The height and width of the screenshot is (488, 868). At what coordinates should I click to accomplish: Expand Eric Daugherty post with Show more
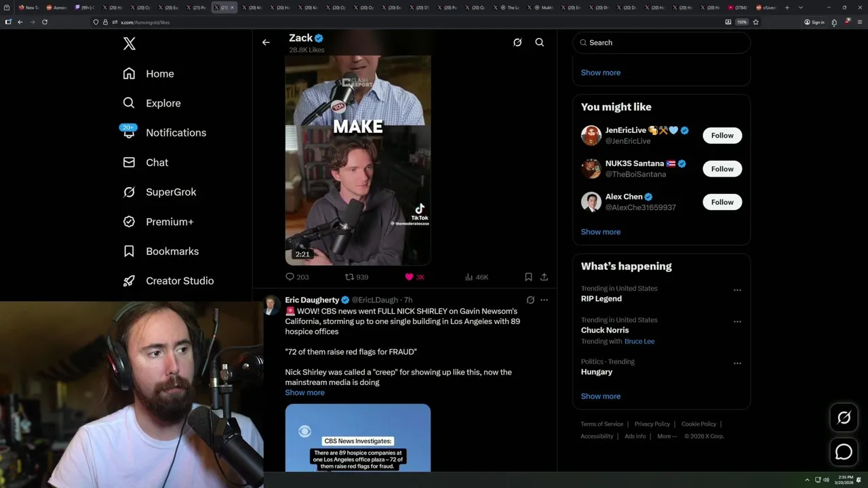(x=304, y=392)
